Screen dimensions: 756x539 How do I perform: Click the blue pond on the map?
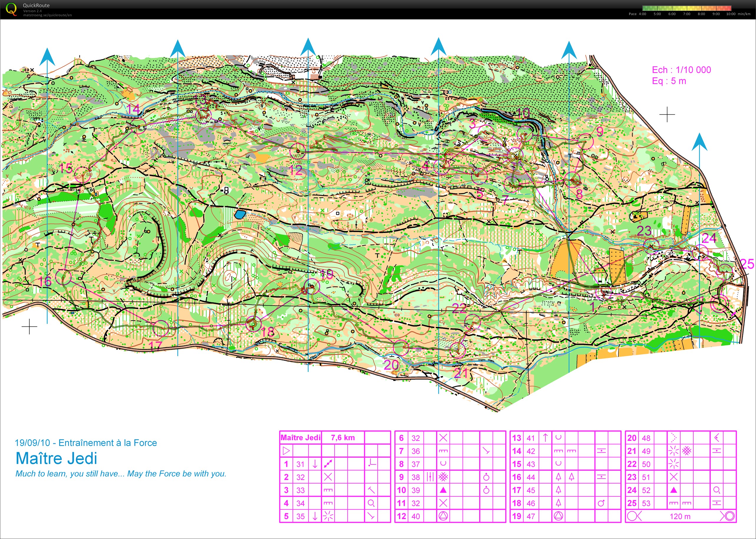pyautogui.click(x=240, y=215)
